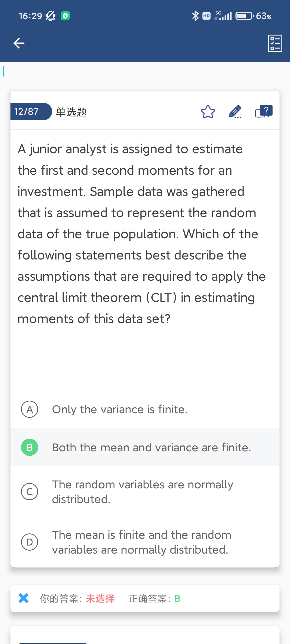Open the question feedback help icon
Image resolution: width=290 pixels, height=644 pixels.
click(264, 111)
